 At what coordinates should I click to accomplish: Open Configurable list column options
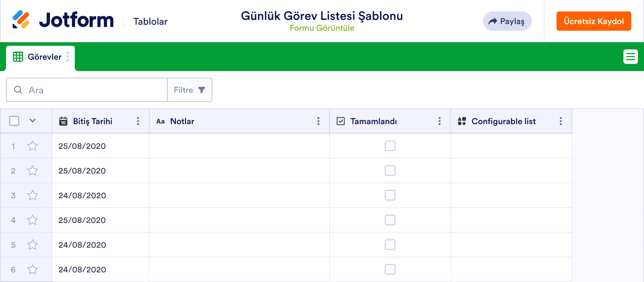tap(561, 121)
